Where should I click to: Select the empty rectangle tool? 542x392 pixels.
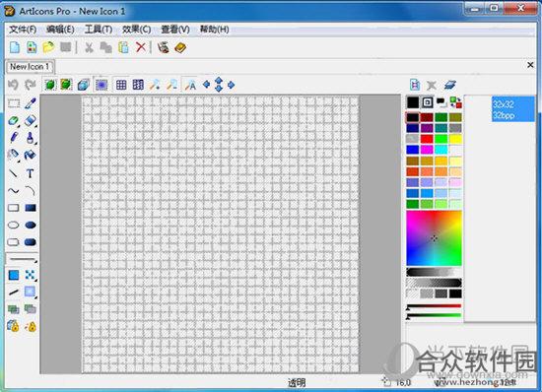[14, 208]
